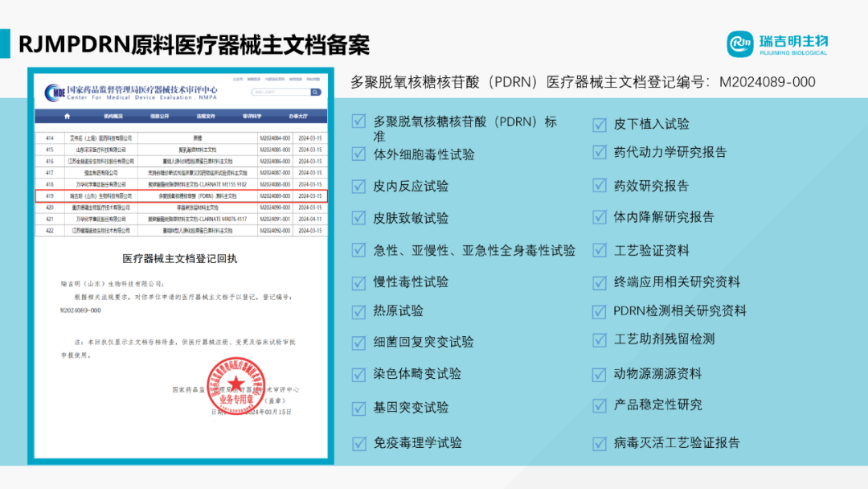Toggle the PDRN检测相关研究资料 checkbox
The height and width of the screenshot is (489, 868).
point(599,312)
